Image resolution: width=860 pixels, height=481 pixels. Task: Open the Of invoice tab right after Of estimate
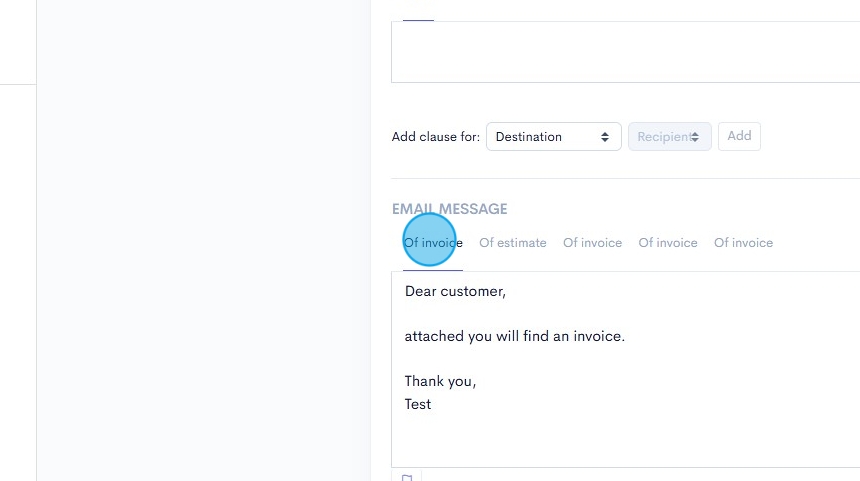pyautogui.click(x=592, y=243)
